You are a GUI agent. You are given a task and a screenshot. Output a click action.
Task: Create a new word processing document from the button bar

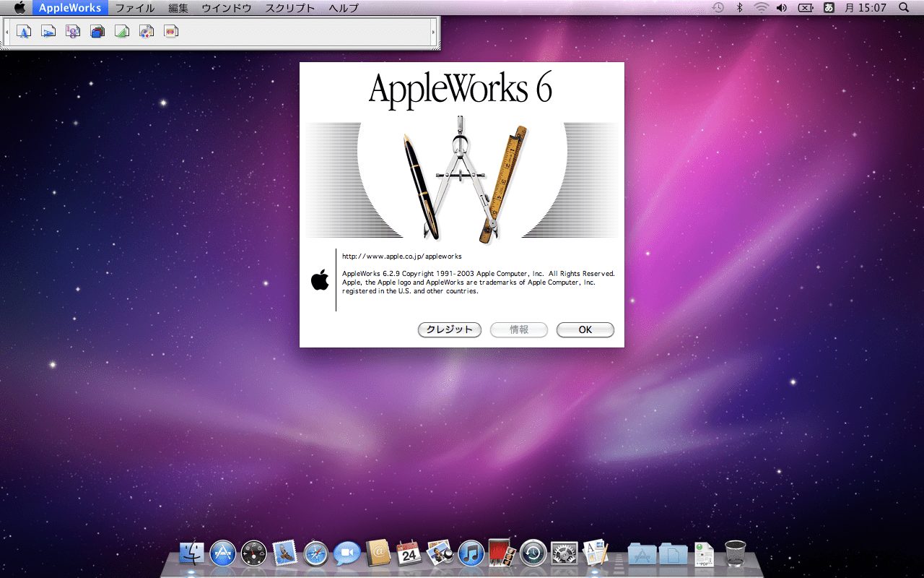(24, 31)
